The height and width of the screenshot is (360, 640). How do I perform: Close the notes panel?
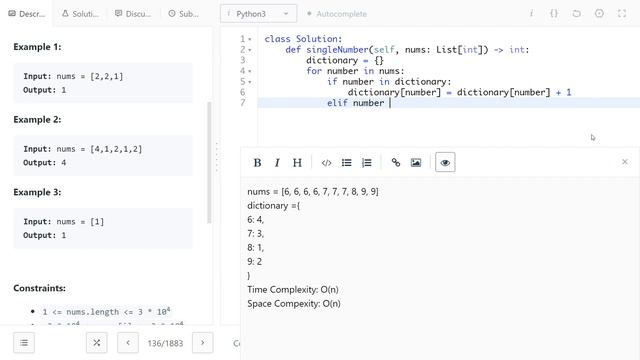coord(624,162)
